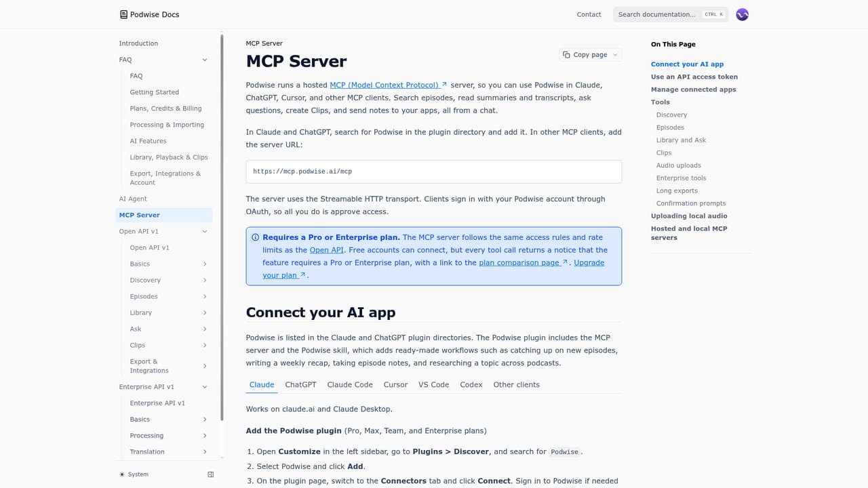This screenshot has width=868, height=488.
Task: Jump to Use an API access token
Action: pyautogui.click(x=694, y=77)
